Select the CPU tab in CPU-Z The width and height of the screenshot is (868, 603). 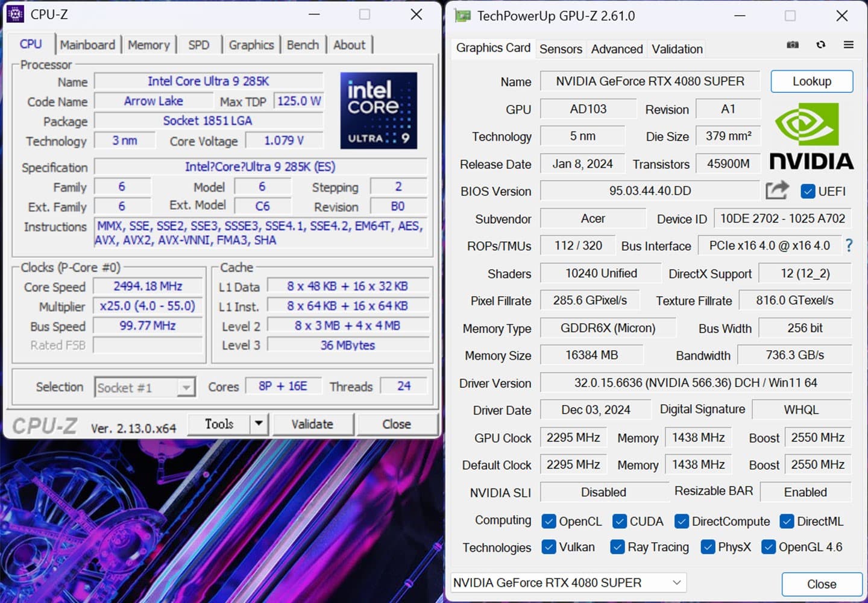pos(31,44)
